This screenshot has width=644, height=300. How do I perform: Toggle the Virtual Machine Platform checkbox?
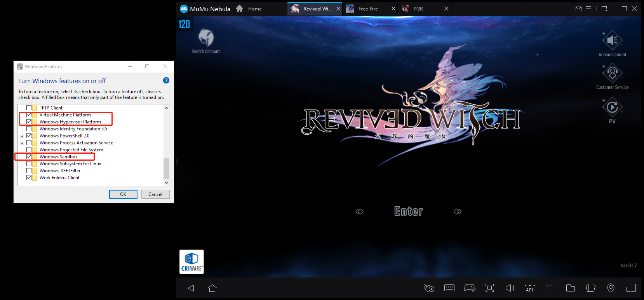tap(29, 115)
